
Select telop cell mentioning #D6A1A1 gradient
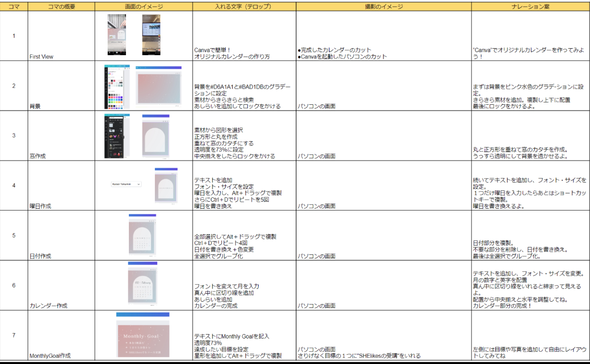(x=244, y=86)
